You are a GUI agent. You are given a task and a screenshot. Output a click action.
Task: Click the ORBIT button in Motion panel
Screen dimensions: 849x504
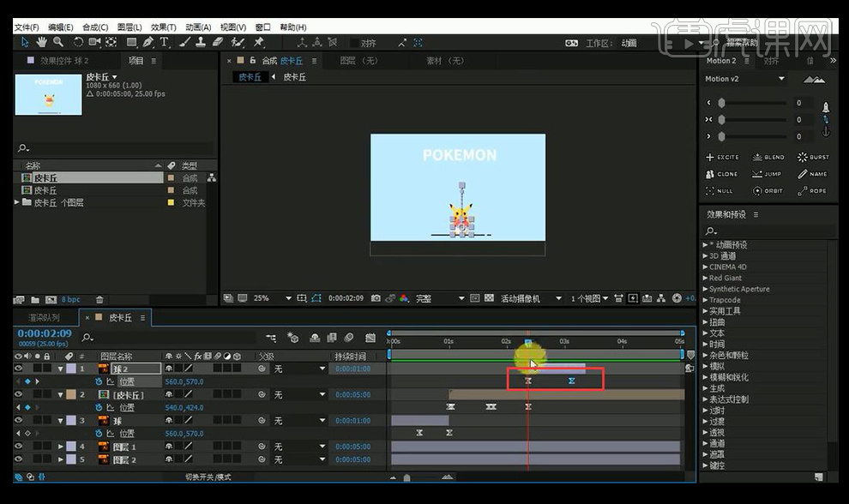click(768, 191)
